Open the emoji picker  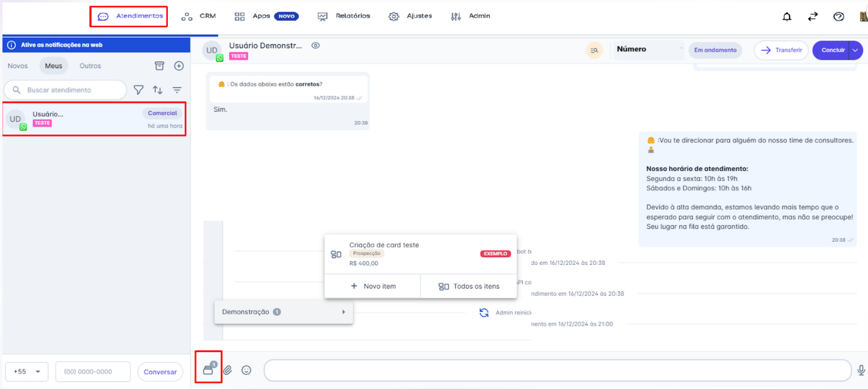(x=247, y=370)
